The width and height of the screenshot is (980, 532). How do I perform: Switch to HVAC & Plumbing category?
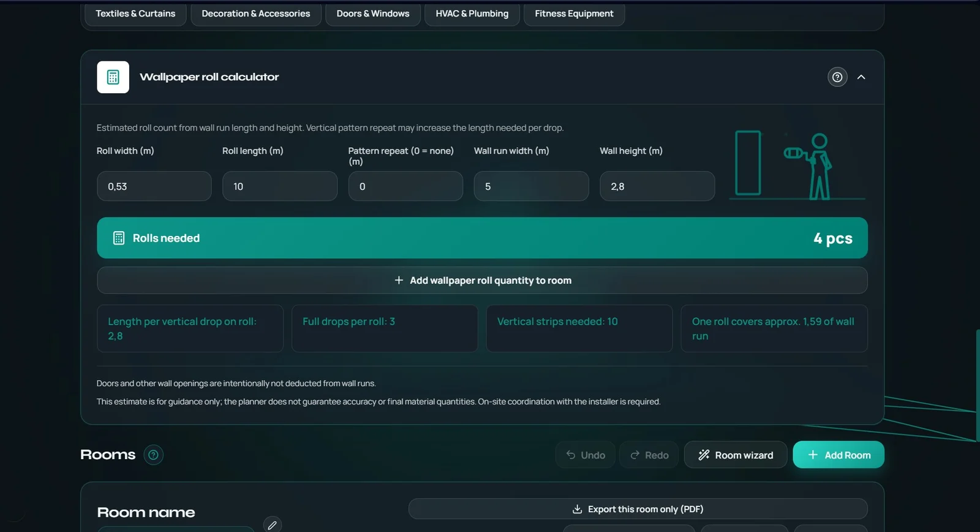pos(472,13)
